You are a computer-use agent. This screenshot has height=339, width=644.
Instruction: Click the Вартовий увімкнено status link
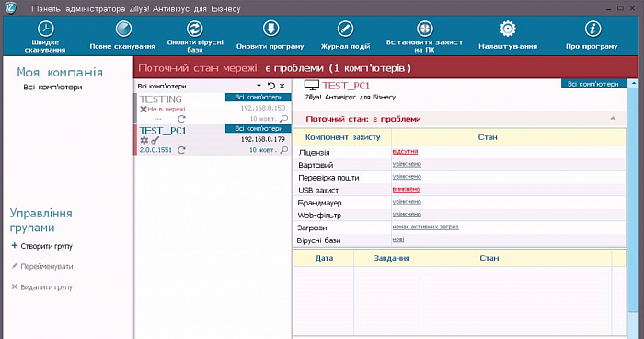[x=407, y=164]
